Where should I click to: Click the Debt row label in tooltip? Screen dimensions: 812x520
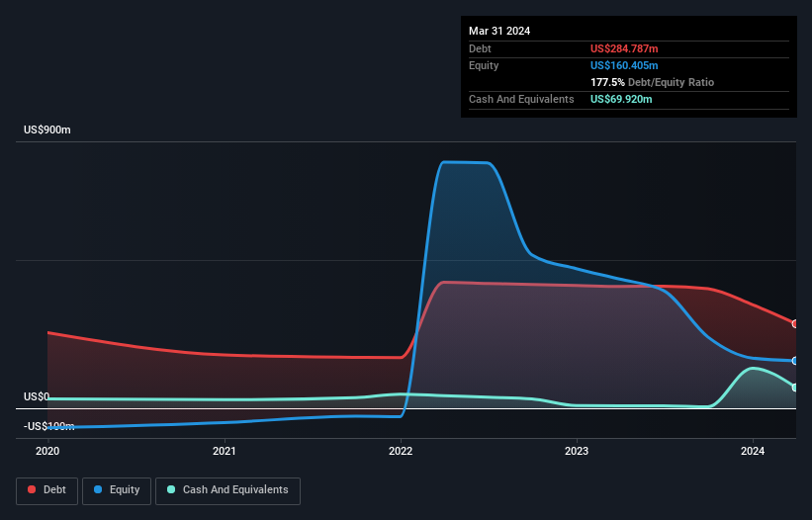[480, 48]
